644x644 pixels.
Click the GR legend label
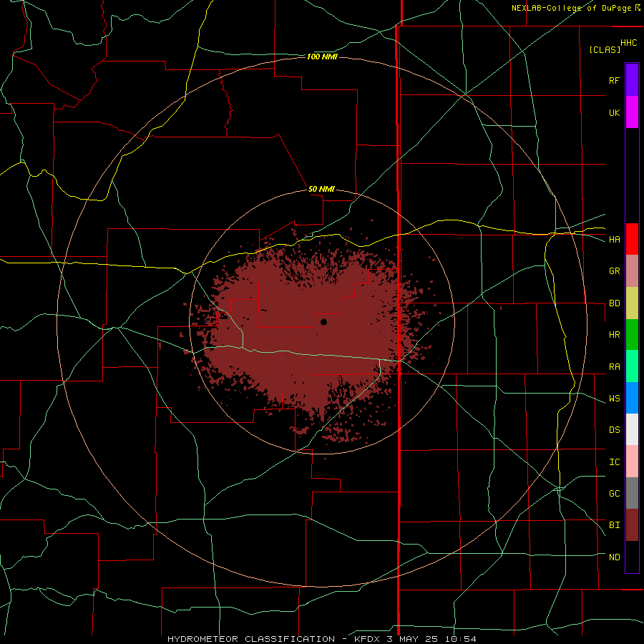614,271
